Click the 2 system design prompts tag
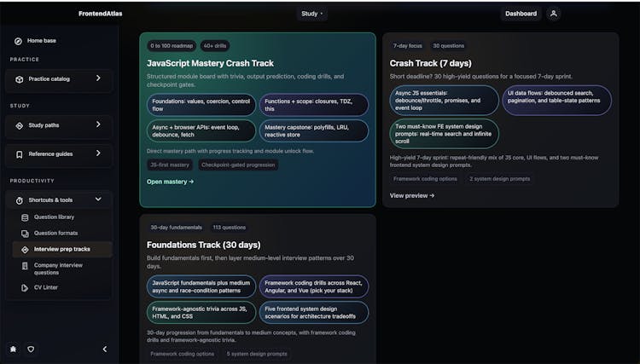 coord(499,179)
